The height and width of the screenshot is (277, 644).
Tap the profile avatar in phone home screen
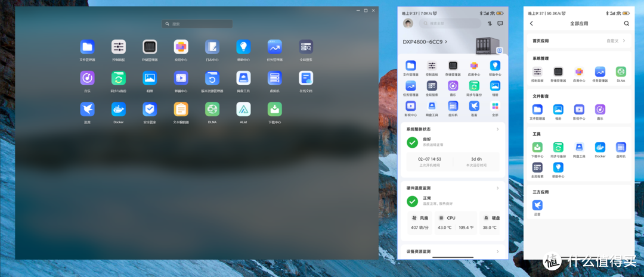pos(408,23)
